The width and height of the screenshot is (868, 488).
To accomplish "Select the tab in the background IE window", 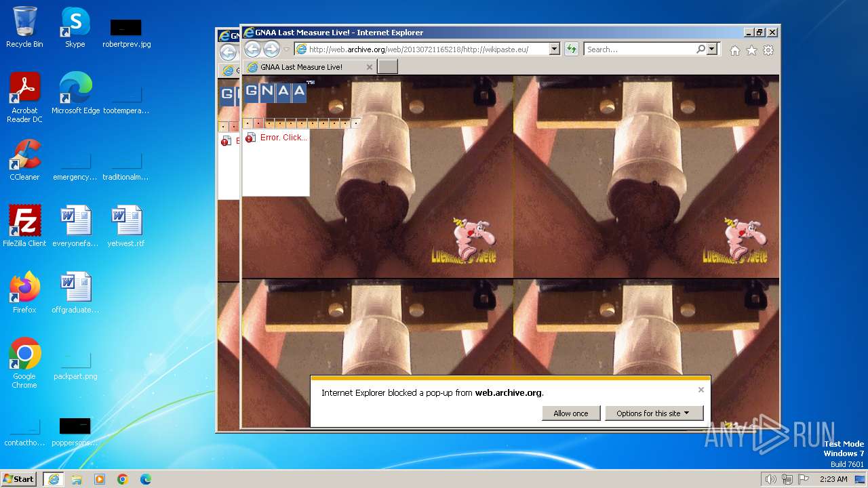I will point(229,70).
